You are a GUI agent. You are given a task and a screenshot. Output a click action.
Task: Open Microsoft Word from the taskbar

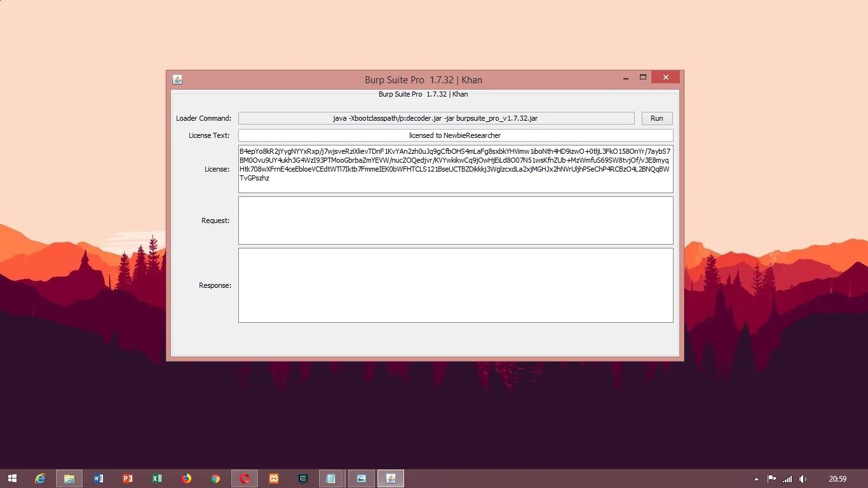click(98, 478)
